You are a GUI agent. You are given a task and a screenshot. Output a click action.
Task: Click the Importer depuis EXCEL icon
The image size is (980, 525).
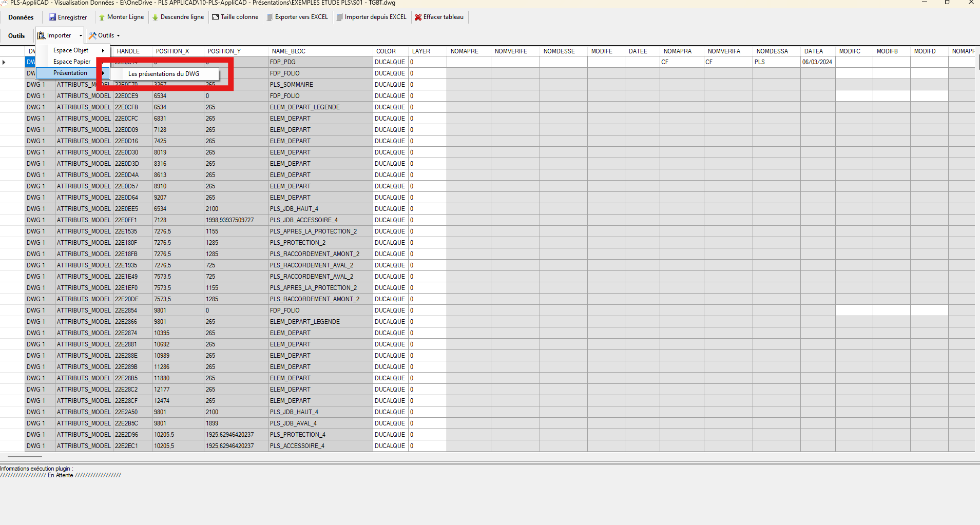[340, 17]
